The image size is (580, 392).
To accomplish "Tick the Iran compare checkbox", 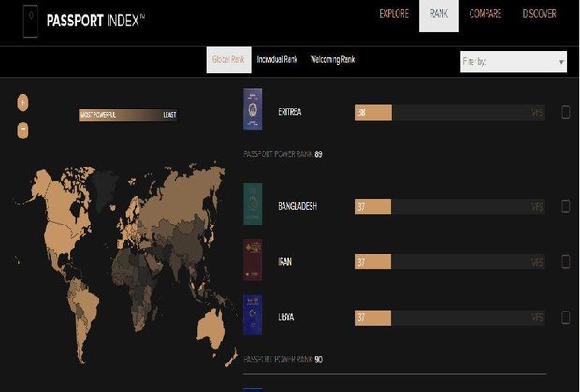I will pyautogui.click(x=565, y=262).
